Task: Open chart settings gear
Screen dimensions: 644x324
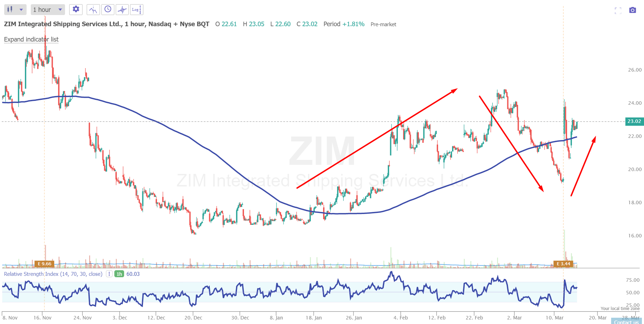Action: point(76,9)
